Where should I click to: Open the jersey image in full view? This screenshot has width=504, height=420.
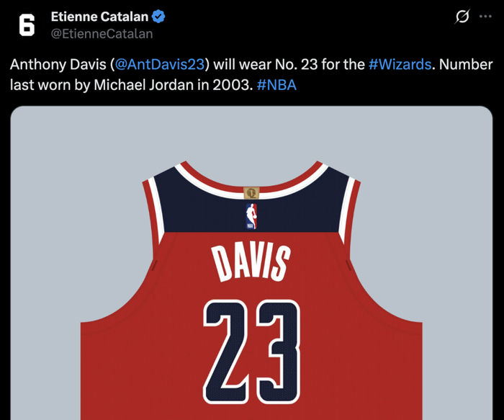(x=251, y=263)
